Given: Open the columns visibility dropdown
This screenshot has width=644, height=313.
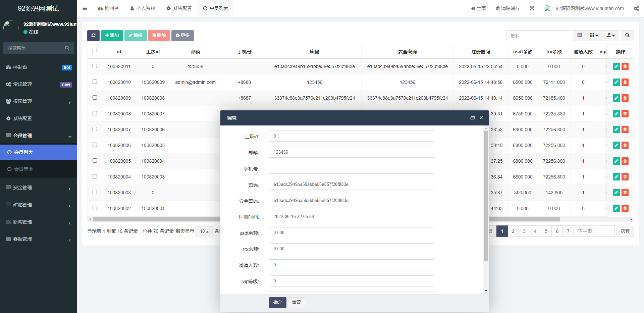Looking at the screenshot, I should point(594,36).
